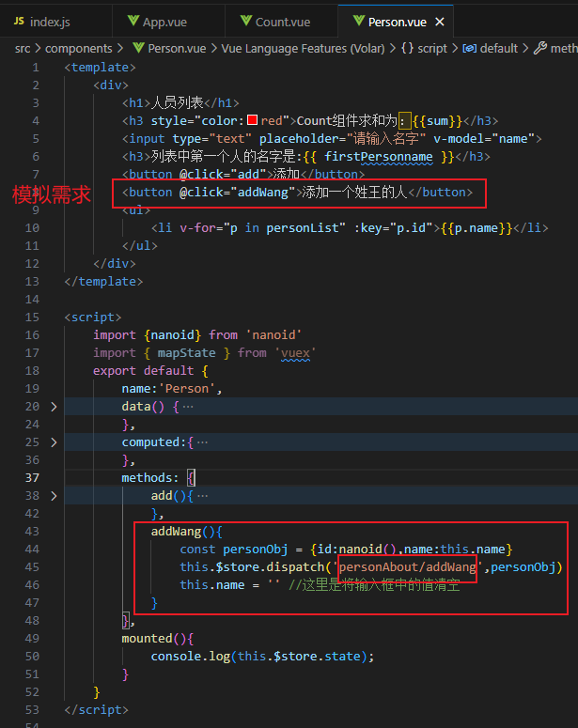Click the nanoid import in braces
Image resolution: width=578 pixels, height=728 pixels.
coord(172,334)
